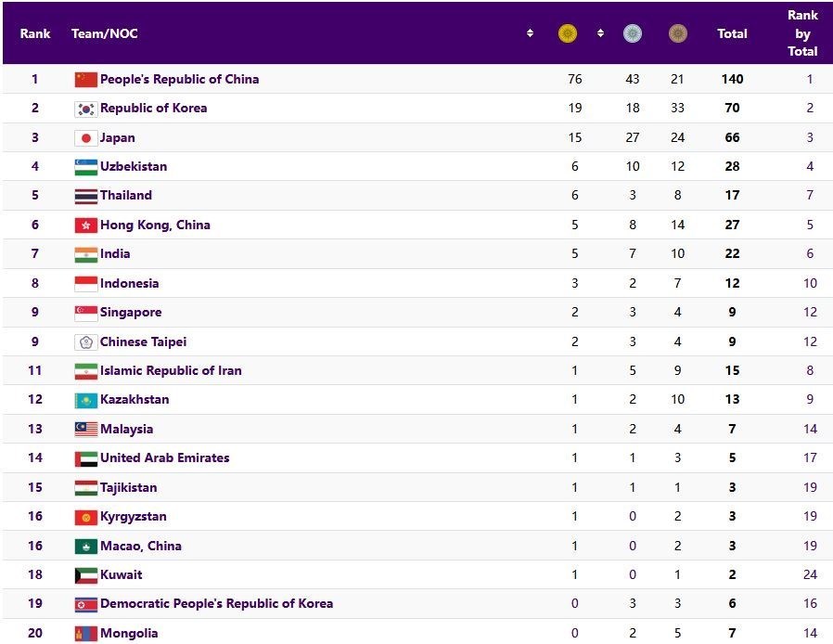This screenshot has width=833, height=644.
Task: Open the United Arab Emirates link
Action: point(164,457)
